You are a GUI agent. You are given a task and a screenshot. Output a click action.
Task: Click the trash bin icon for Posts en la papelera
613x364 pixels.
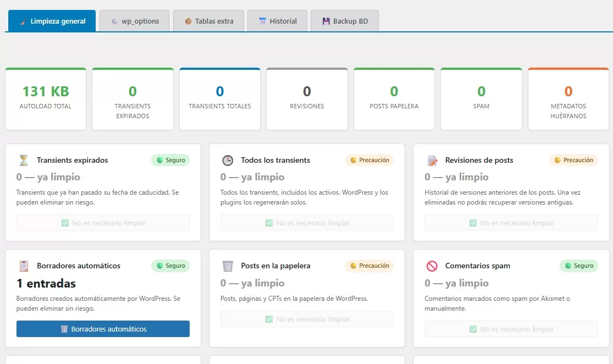click(228, 266)
